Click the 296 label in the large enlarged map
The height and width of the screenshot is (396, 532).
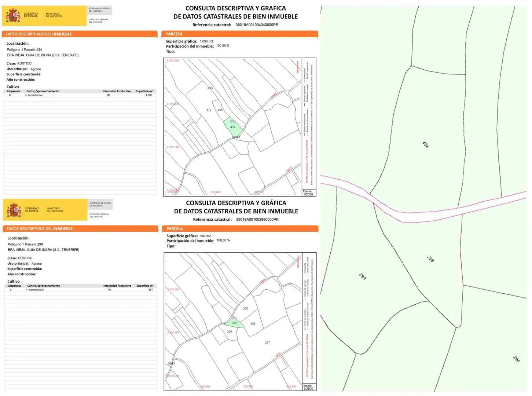tap(517, 359)
